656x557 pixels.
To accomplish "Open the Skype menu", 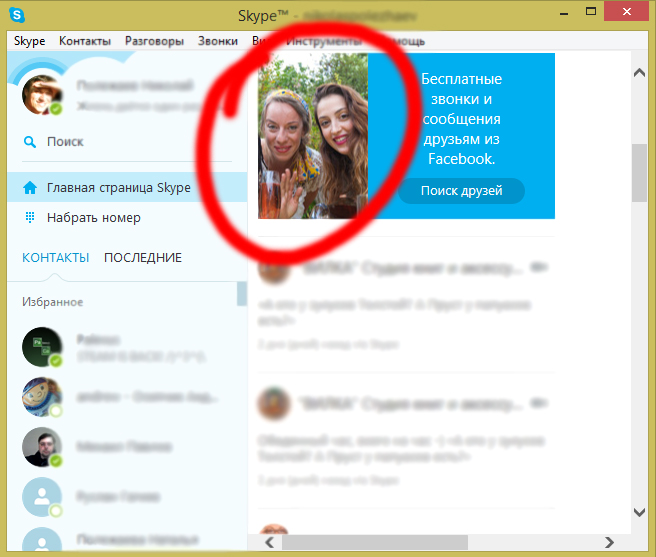I will click(29, 41).
